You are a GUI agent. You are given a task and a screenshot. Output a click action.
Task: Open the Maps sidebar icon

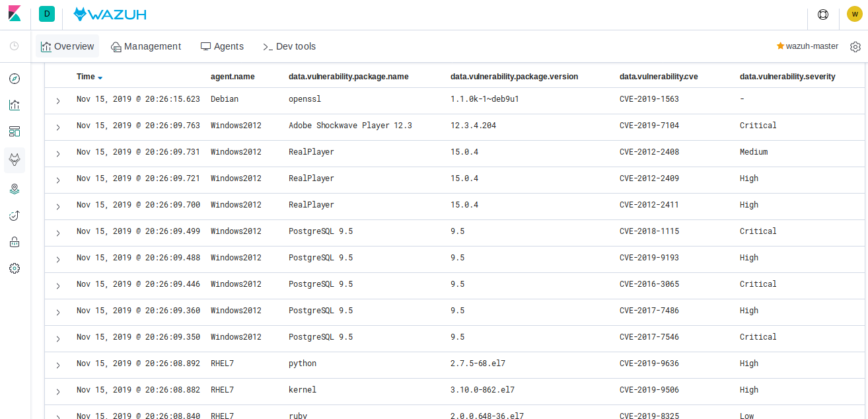15,189
